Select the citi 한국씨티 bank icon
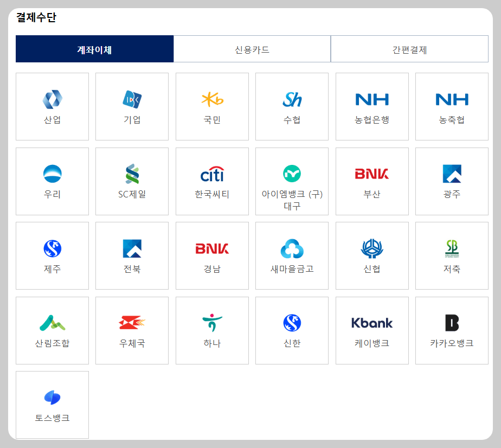This screenshot has width=501, height=448. coord(212,181)
